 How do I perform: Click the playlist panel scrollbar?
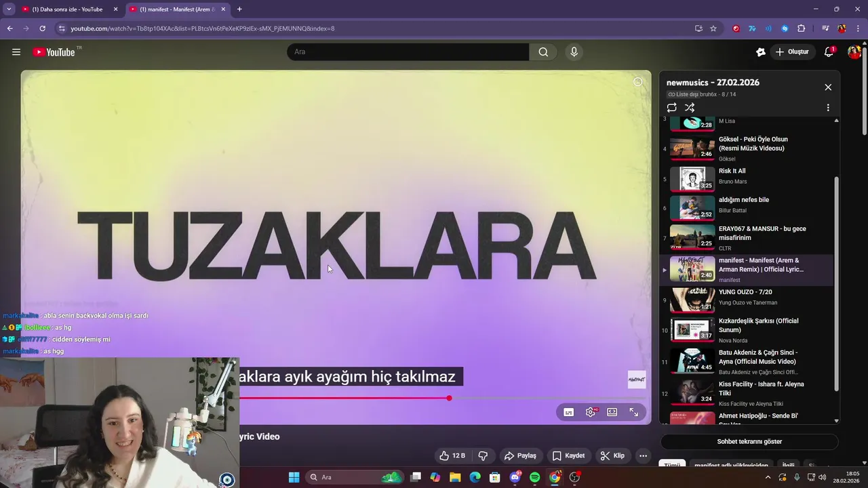(x=836, y=283)
